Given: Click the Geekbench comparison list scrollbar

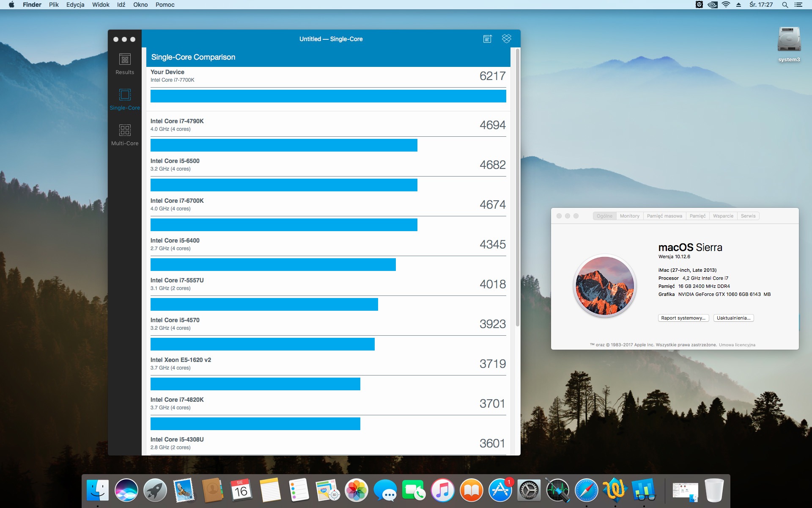Looking at the screenshot, I should point(517,186).
